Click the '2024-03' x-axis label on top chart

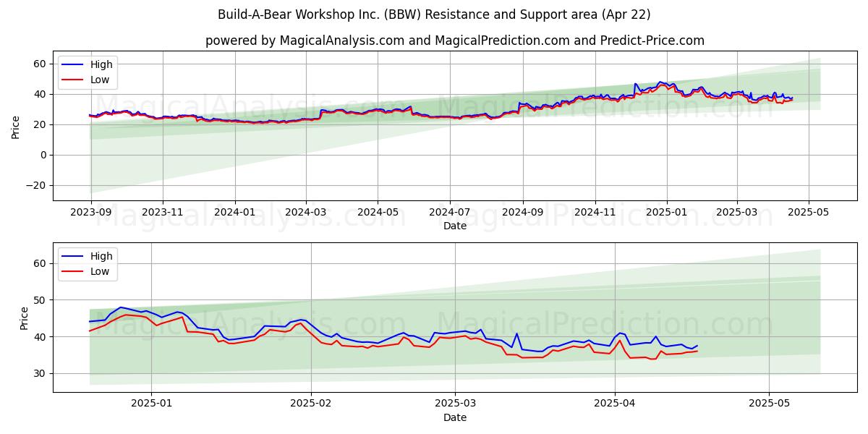pyautogui.click(x=305, y=213)
